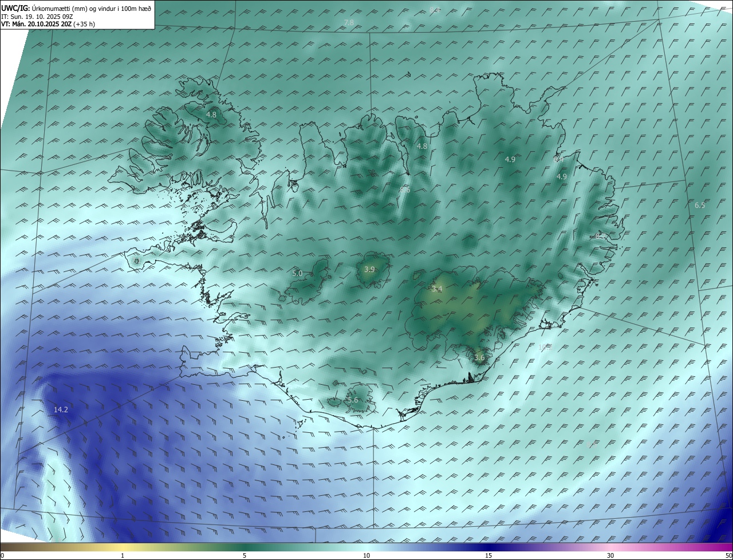The image size is (733, 560).
Task: Click colorbar tick label 1
Action: [x=123, y=556]
